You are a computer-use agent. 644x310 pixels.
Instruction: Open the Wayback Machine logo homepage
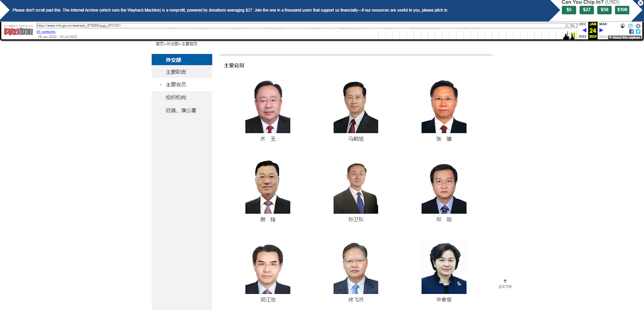tap(19, 31)
